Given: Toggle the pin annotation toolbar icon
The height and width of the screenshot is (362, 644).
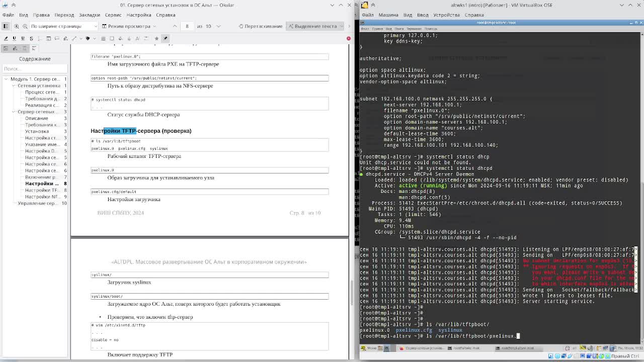Looking at the screenshot, I should click(165, 38).
